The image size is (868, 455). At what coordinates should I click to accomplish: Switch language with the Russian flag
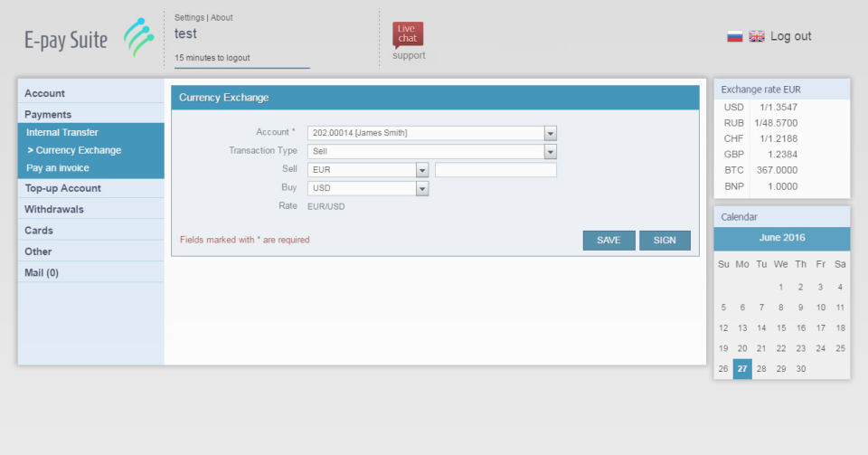[734, 36]
